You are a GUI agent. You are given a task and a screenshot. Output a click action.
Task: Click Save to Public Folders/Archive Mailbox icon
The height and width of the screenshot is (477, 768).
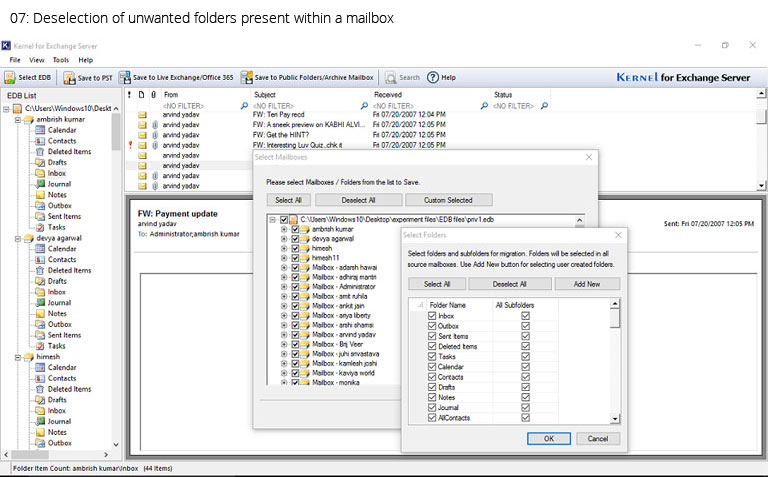click(246, 77)
